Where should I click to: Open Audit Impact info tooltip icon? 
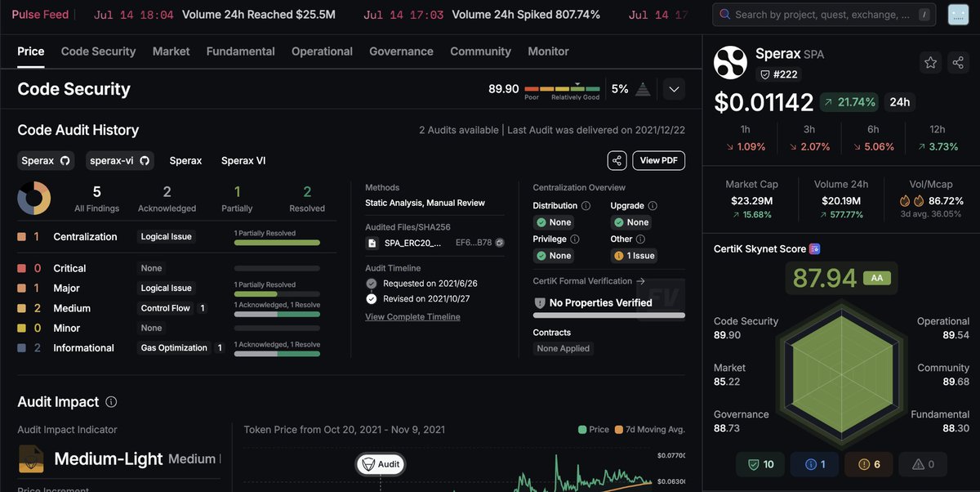[x=111, y=402]
